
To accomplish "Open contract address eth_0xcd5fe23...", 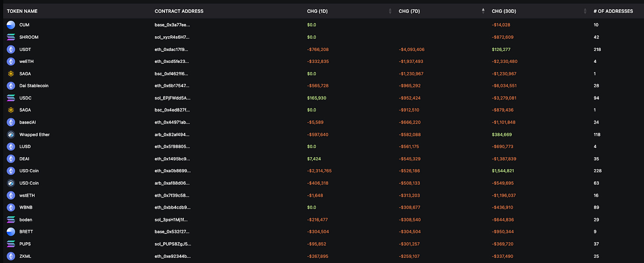I will tap(172, 62).
